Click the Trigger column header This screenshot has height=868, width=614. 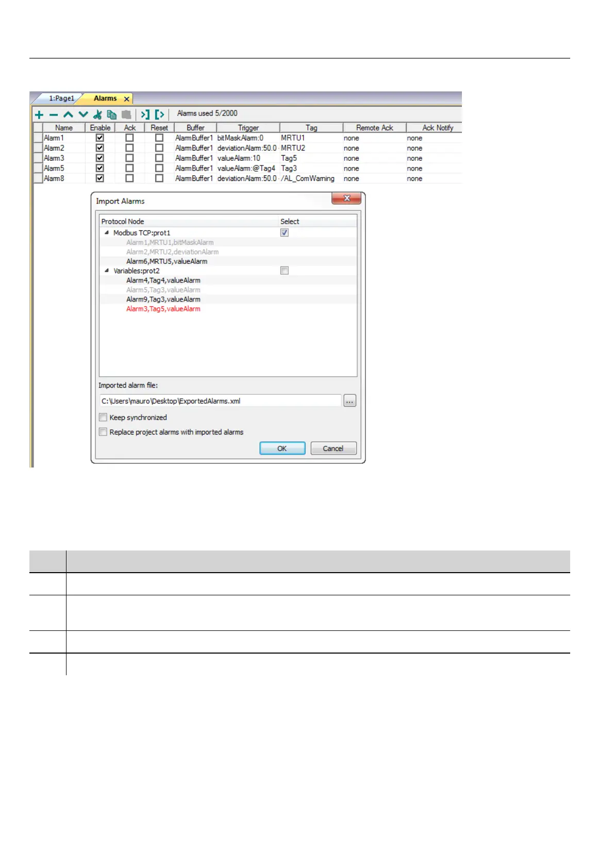[x=248, y=128]
